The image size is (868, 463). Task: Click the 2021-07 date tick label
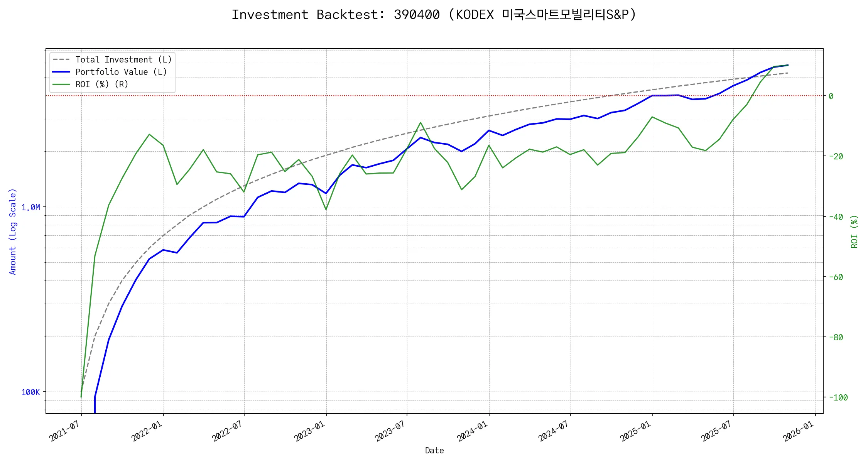pos(64,431)
